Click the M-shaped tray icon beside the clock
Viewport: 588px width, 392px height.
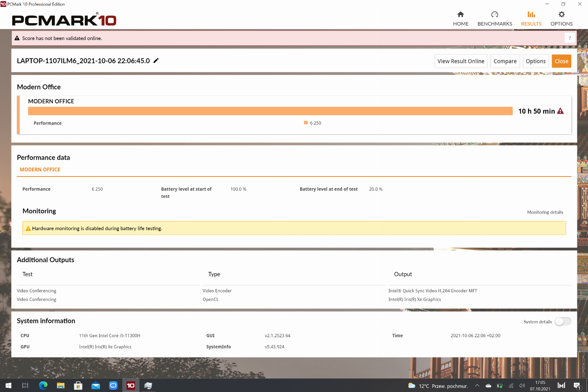[561, 385]
